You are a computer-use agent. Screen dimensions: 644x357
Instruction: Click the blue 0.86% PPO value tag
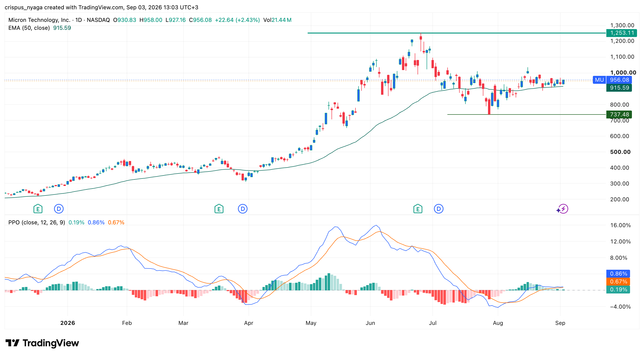point(618,273)
